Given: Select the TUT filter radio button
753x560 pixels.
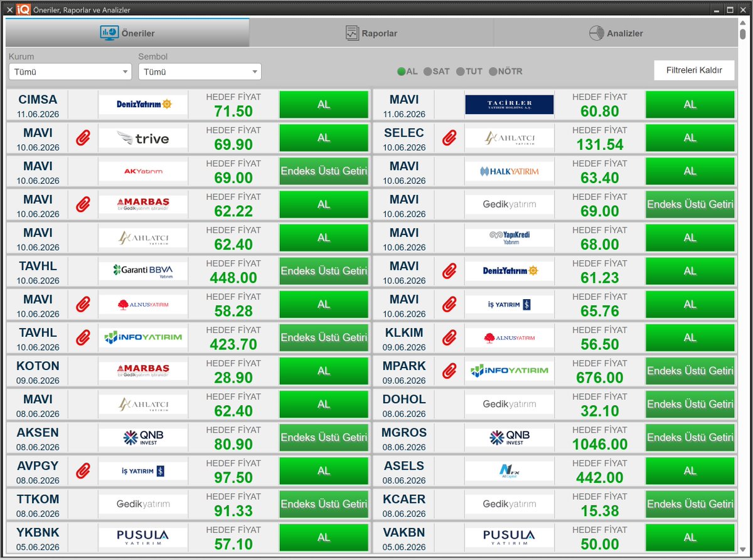Looking at the screenshot, I should [x=461, y=71].
